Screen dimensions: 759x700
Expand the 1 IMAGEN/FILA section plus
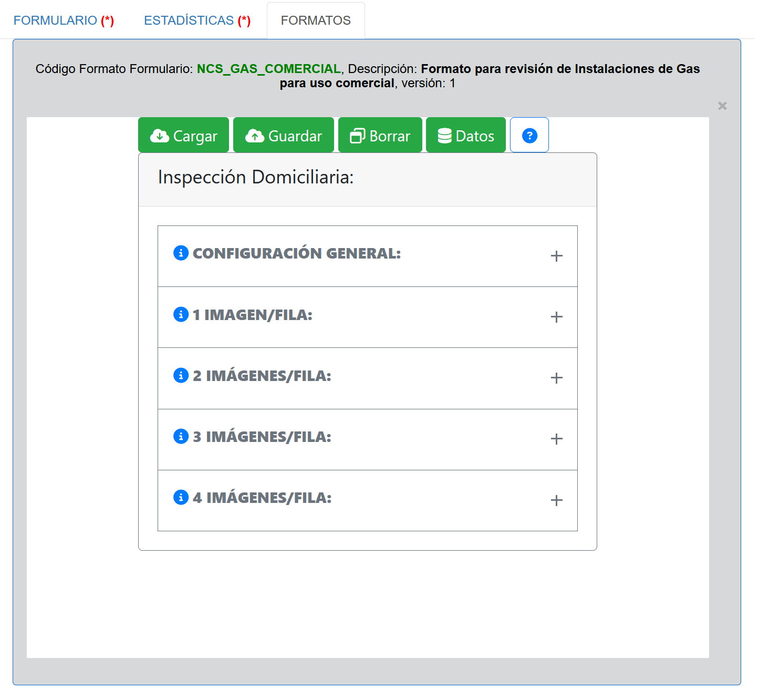pos(556,317)
